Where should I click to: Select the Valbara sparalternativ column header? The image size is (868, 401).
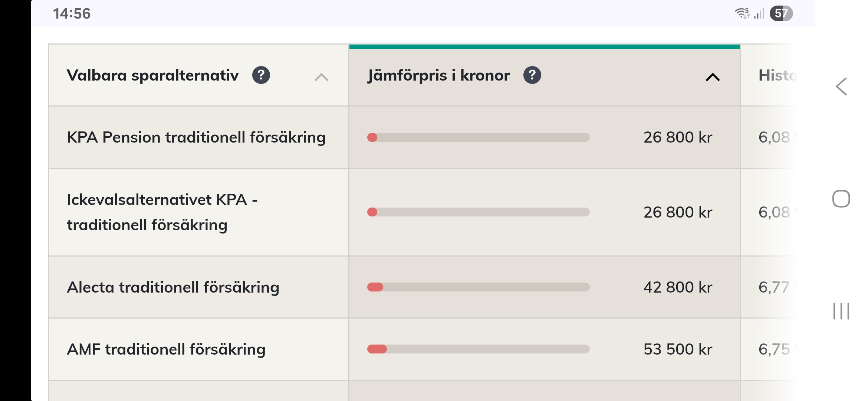click(x=152, y=75)
